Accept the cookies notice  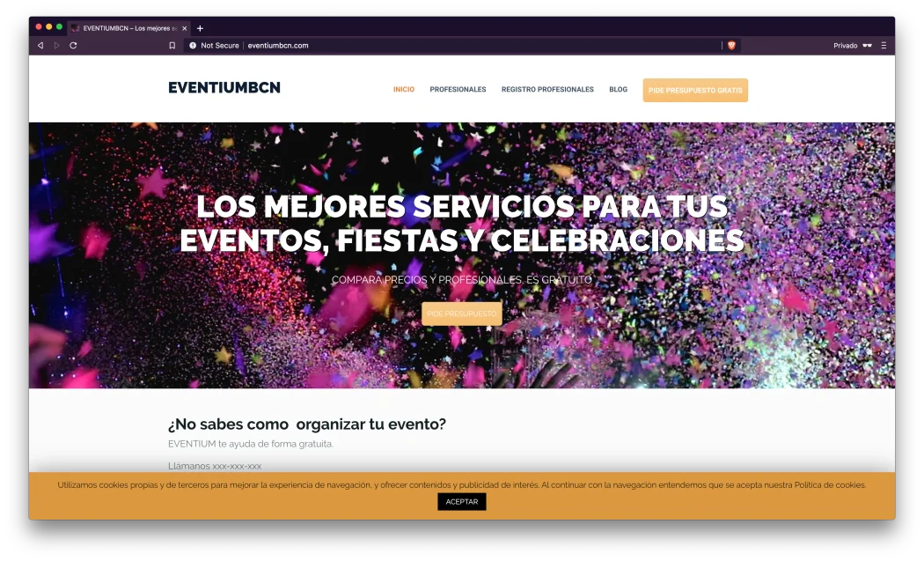[x=461, y=501]
